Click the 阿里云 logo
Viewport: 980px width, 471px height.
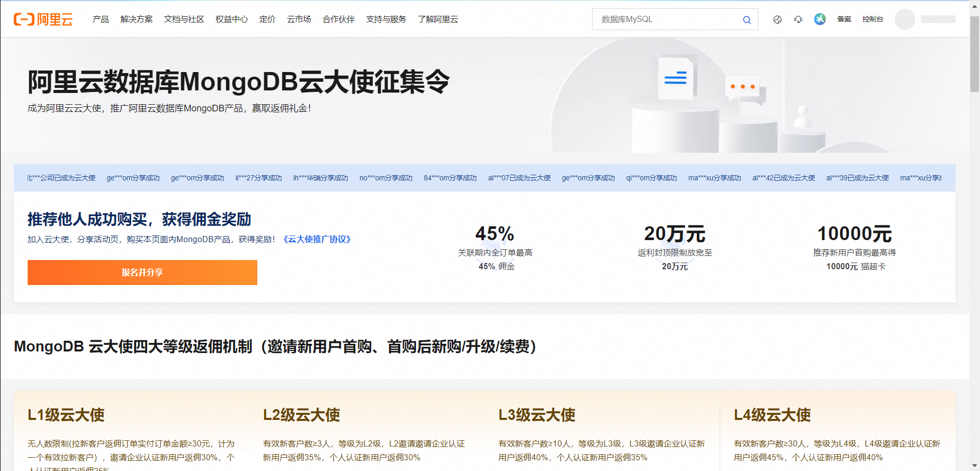point(43,19)
